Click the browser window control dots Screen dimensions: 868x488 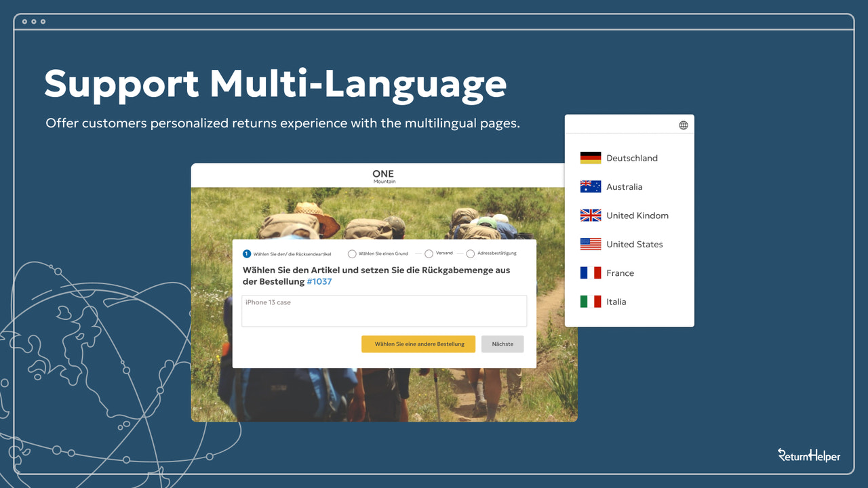click(34, 21)
